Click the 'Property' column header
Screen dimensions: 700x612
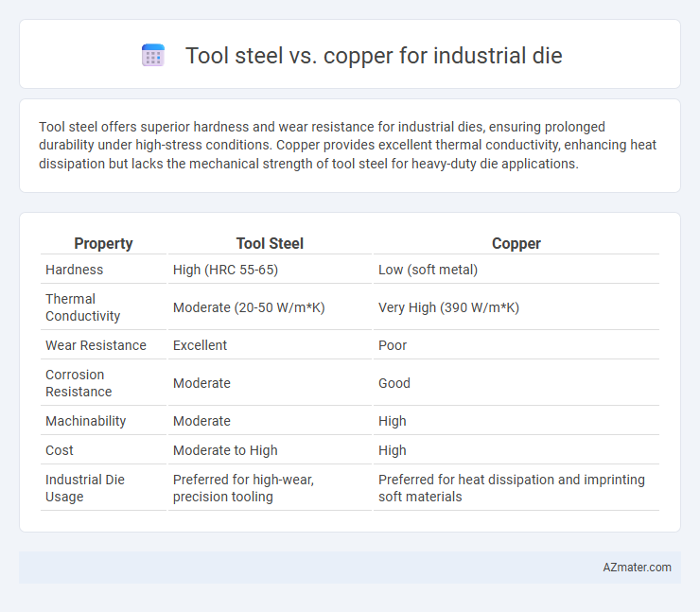(x=103, y=243)
